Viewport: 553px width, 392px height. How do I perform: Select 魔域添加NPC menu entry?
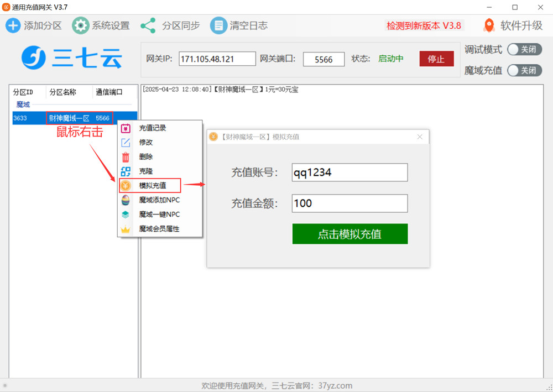point(159,200)
